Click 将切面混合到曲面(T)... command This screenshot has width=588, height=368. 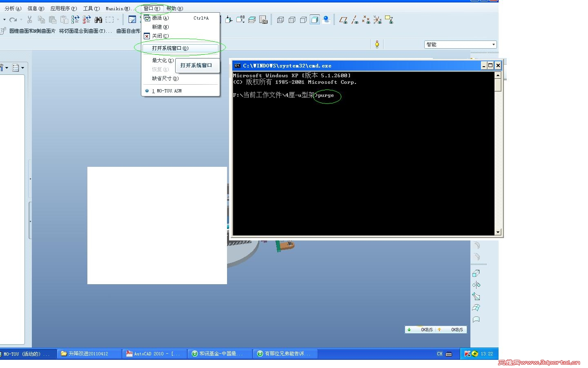click(x=85, y=31)
